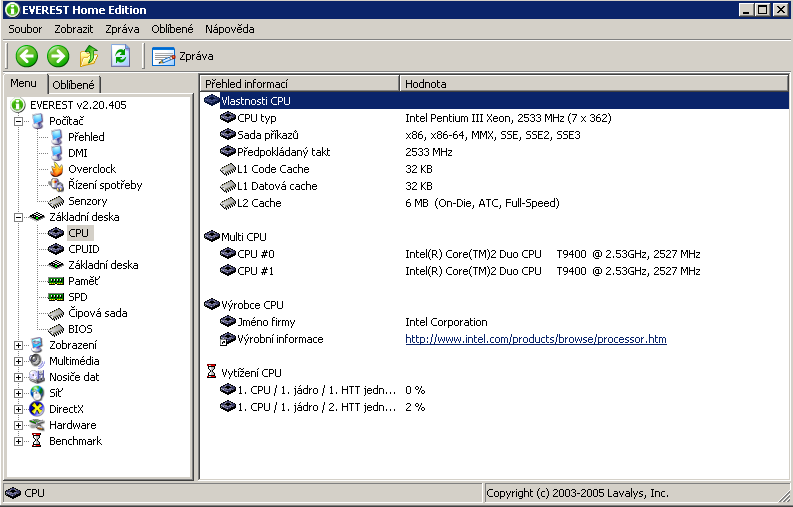This screenshot has width=793, height=507.
Task: Select the CPU #0 row
Action: 495,254
